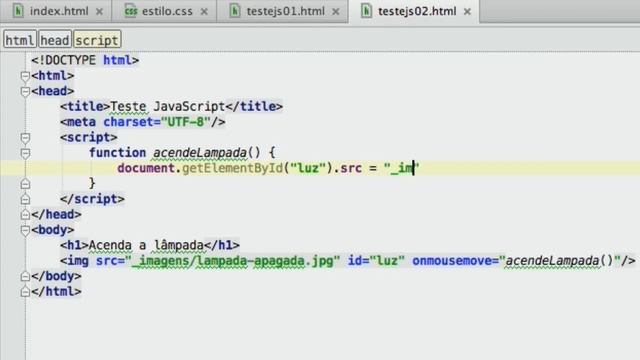Click the function name acendeLampada in script
This screenshot has width=640, height=360.
pos(200,153)
